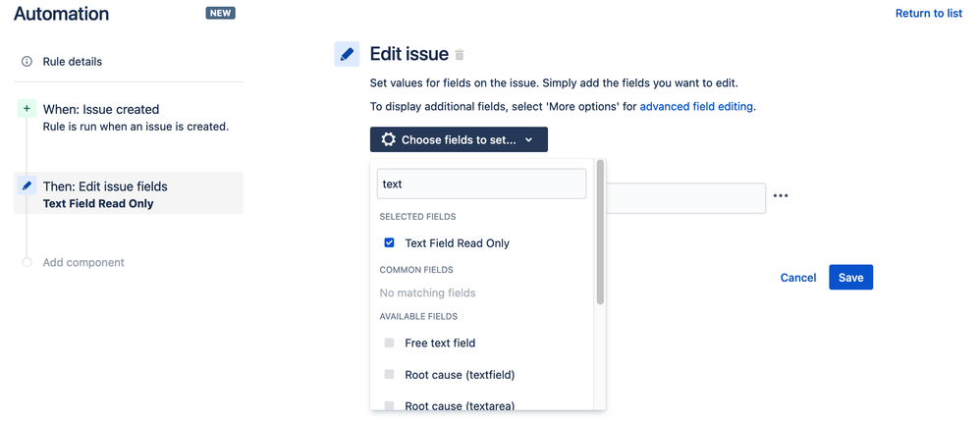This screenshot has height=421, width=980.
Task: Click the Edit issue heading
Action: pyautogui.click(x=409, y=54)
